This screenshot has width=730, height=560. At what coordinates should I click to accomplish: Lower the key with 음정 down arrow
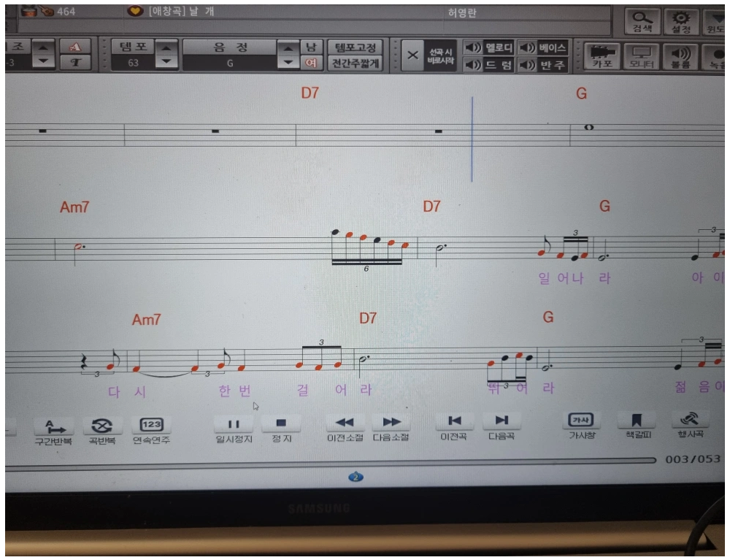coord(289,63)
